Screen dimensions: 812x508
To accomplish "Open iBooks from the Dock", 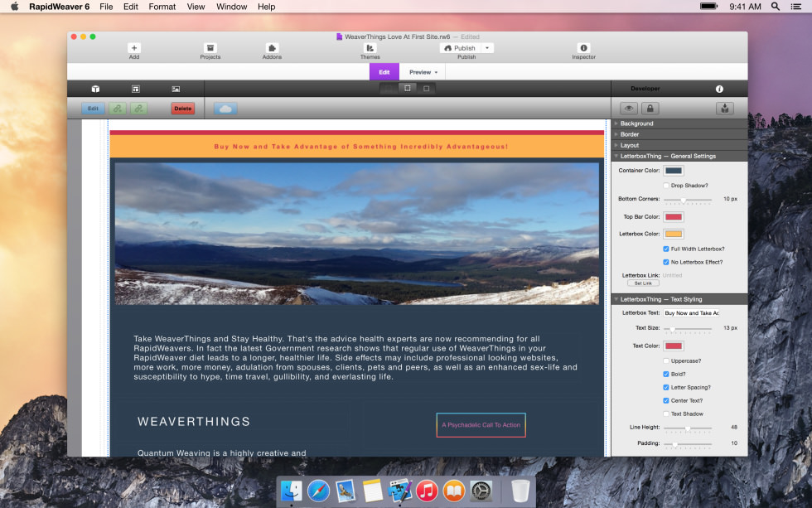I will coord(454,491).
